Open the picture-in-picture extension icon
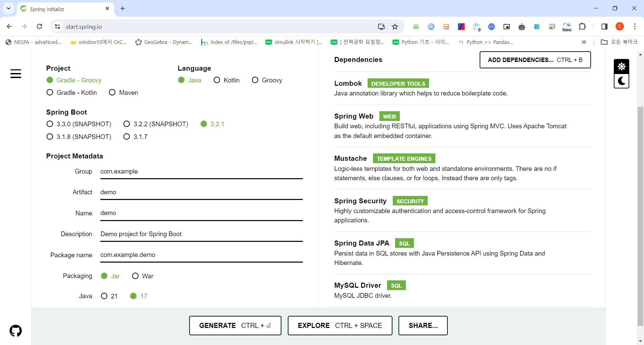The height and width of the screenshot is (345, 644). point(506,27)
